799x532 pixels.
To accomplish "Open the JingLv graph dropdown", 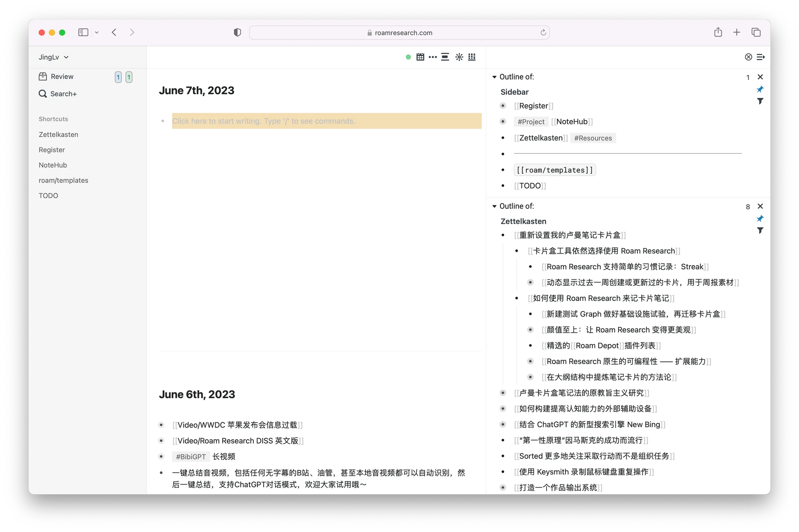I will pos(54,57).
